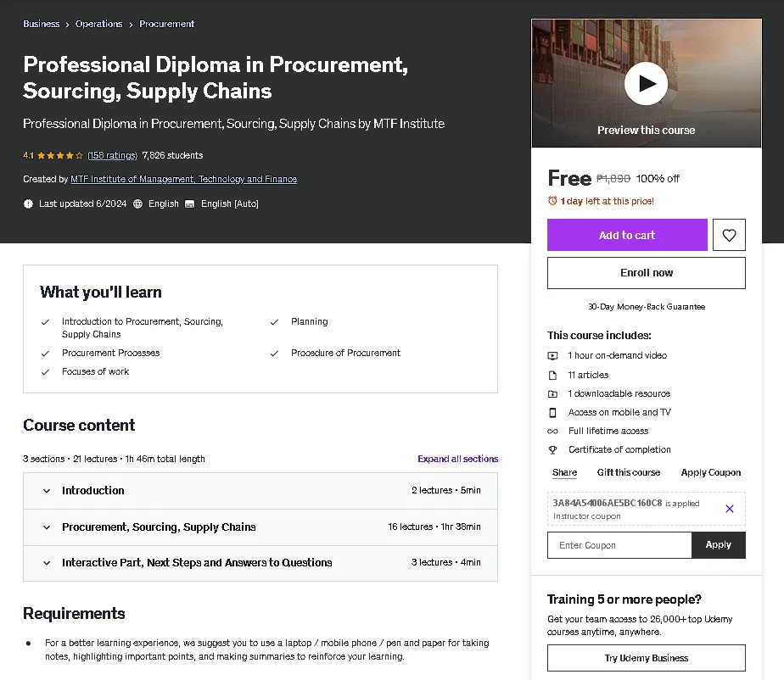The image size is (784, 680).
Task: Select the Apply Coupon tab
Action: [710, 472]
